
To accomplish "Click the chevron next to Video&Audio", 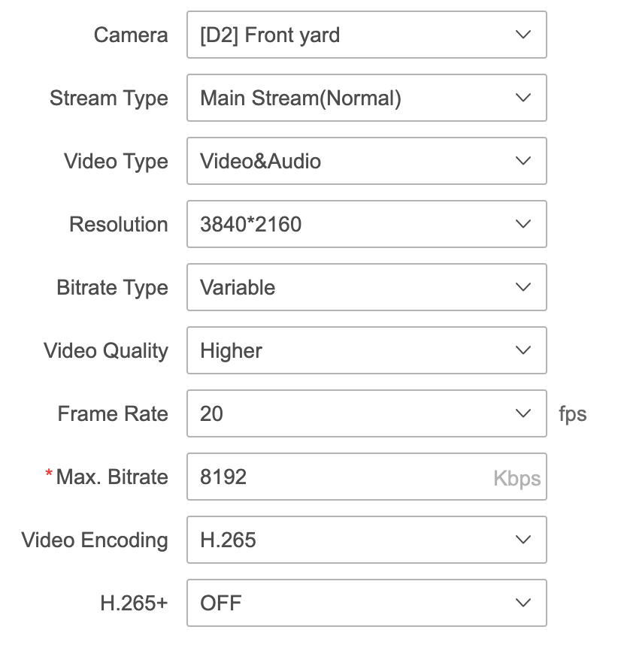I will tap(523, 161).
